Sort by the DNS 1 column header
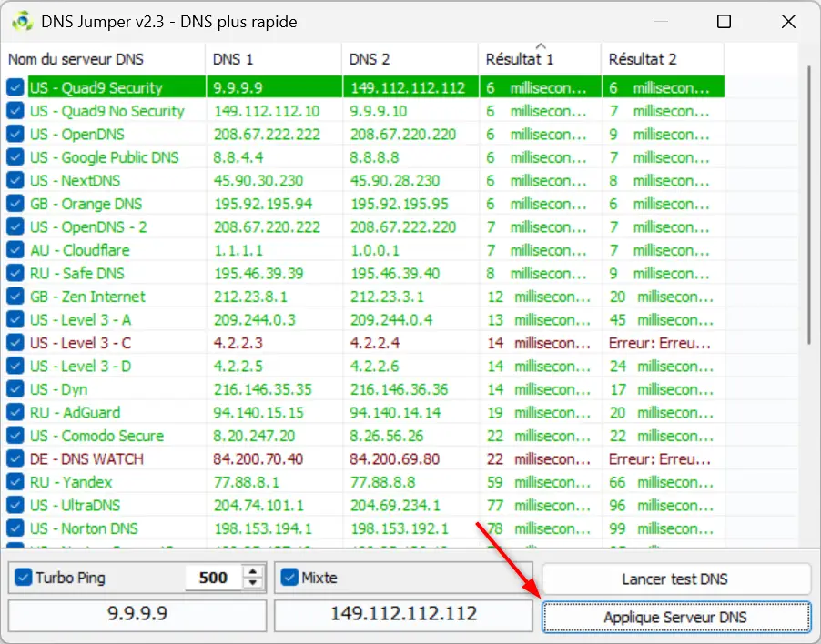This screenshot has height=644, width=821. coord(274,59)
